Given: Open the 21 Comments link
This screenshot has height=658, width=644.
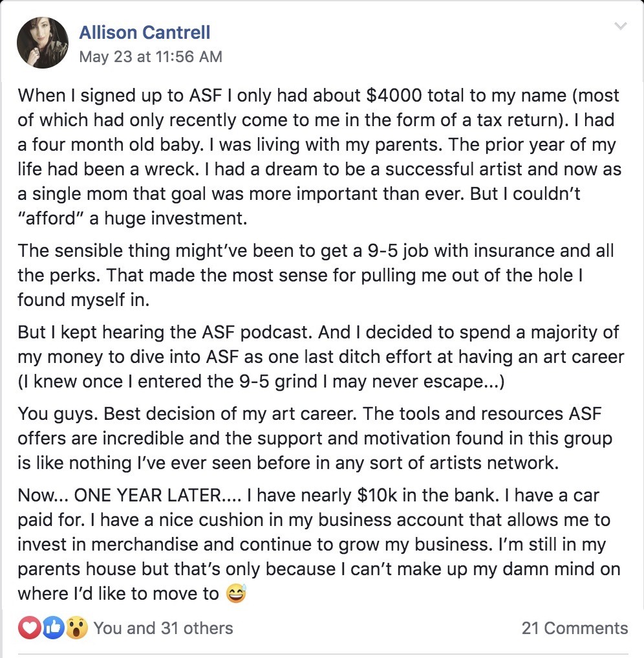Looking at the screenshot, I should coord(574,628).
